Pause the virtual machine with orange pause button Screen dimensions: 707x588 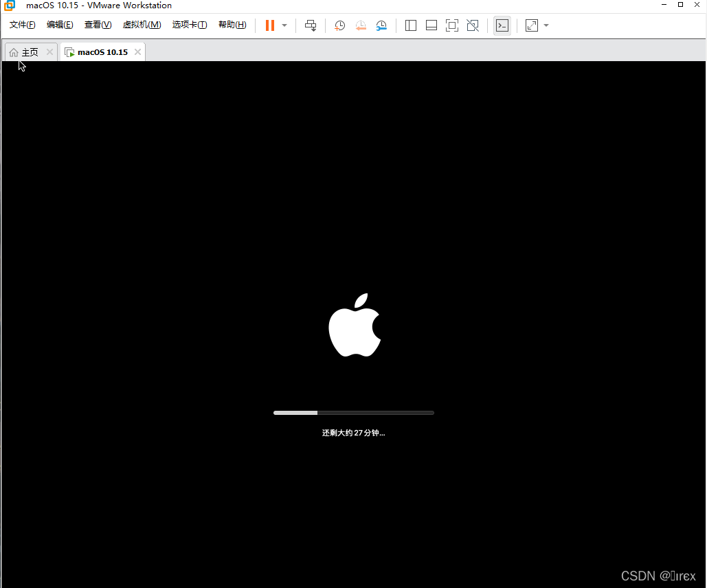click(x=269, y=25)
